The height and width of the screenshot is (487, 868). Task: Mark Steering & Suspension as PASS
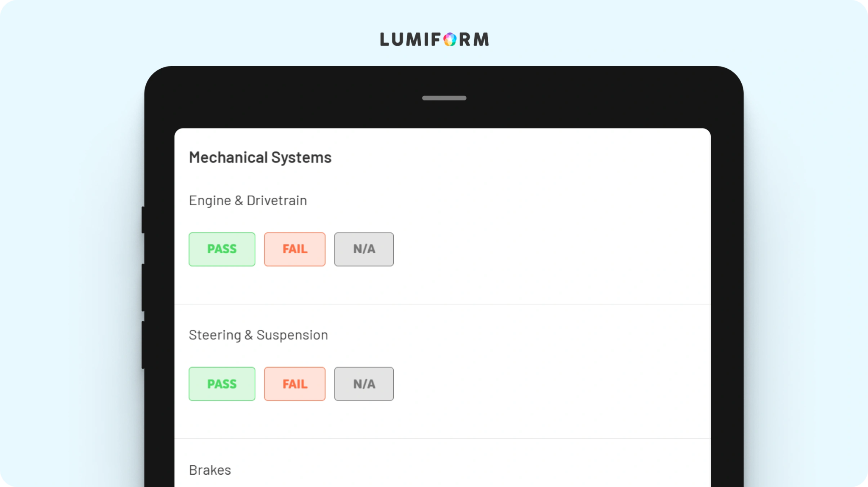coord(222,384)
